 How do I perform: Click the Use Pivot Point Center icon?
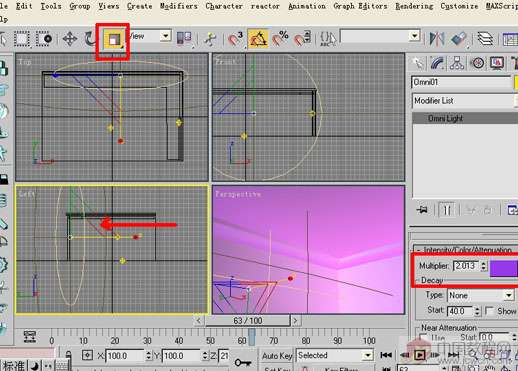184,39
